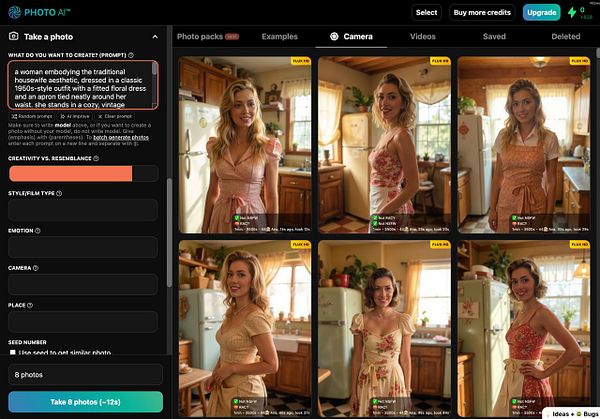600x419 pixels.
Task: Open help icon beside Place label
Action: point(30,305)
